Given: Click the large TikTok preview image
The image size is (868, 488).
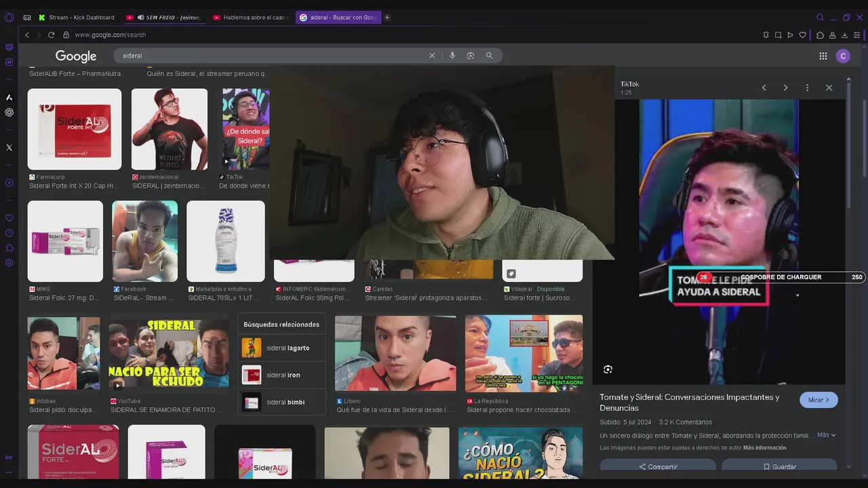Looking at the screenshot, I should pyautogui.click(x=719, y=242).
